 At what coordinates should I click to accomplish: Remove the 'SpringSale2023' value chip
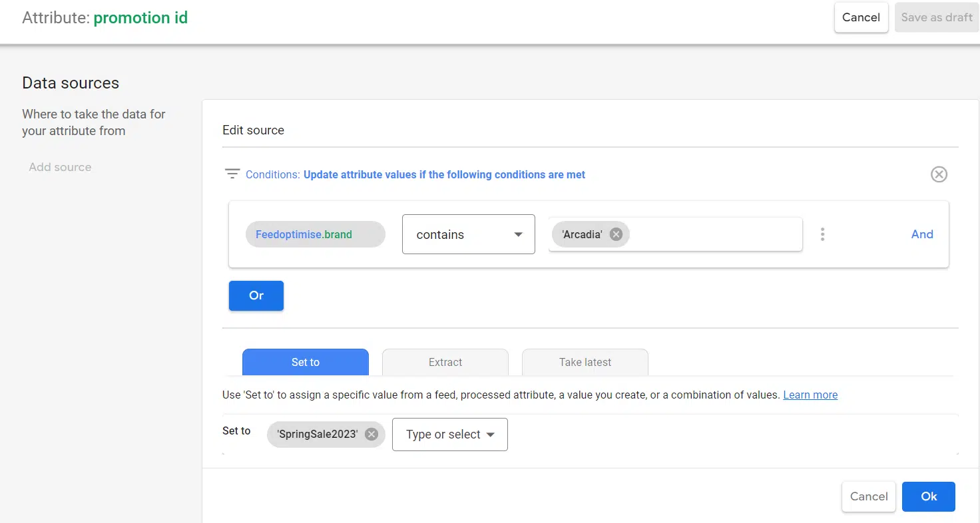pyautogui.click(x=371, y=435)
